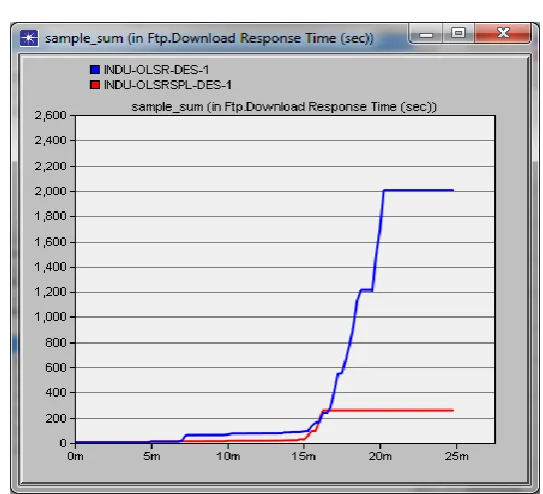Image resolution: width=543 pixels, height=494 pixels.
Task: Click the 600 y-axis label
Action: click(x=56, y=367)
